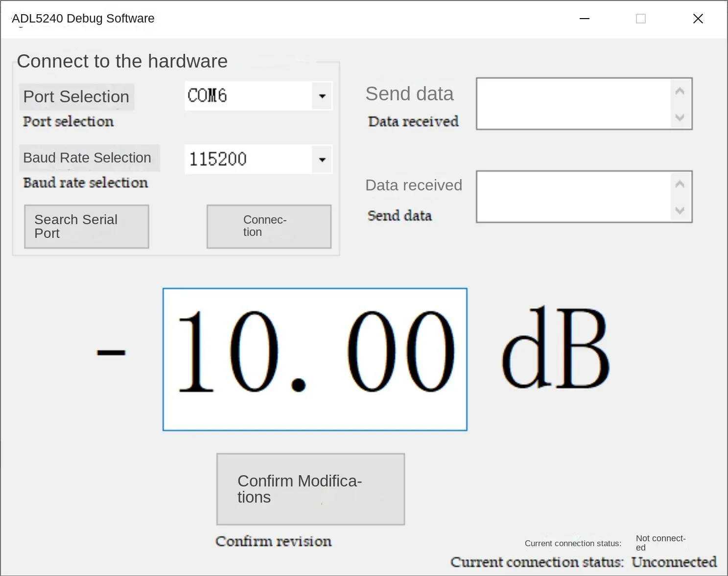This screenshot has width=728, height=576.
Task: Click the dB unit label
Action: pos(556,348)
